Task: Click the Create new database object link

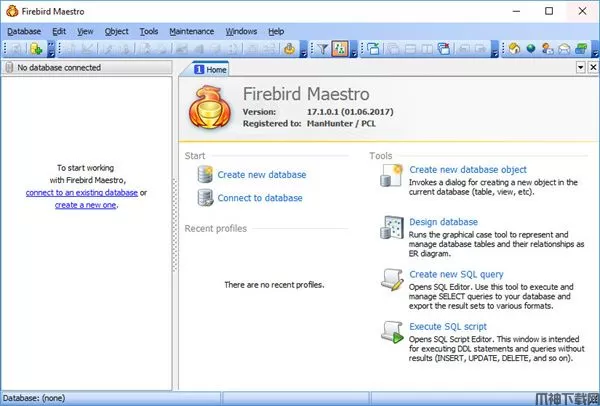Action: [468, 170]
